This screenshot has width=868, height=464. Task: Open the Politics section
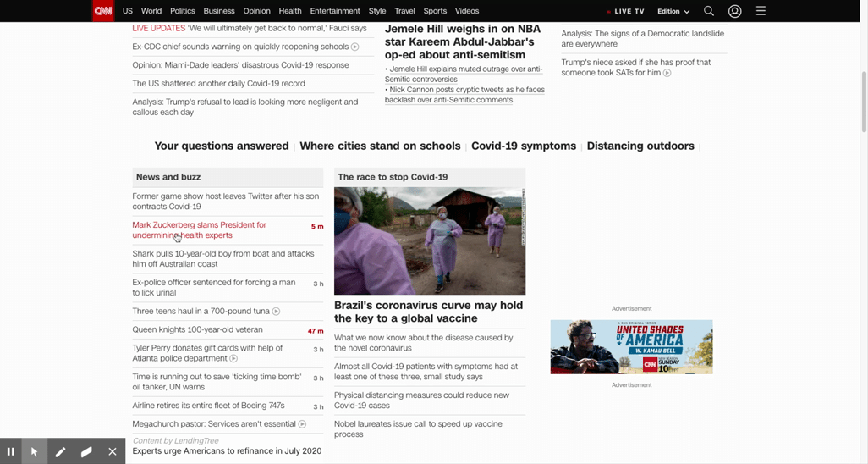point(183,10)
